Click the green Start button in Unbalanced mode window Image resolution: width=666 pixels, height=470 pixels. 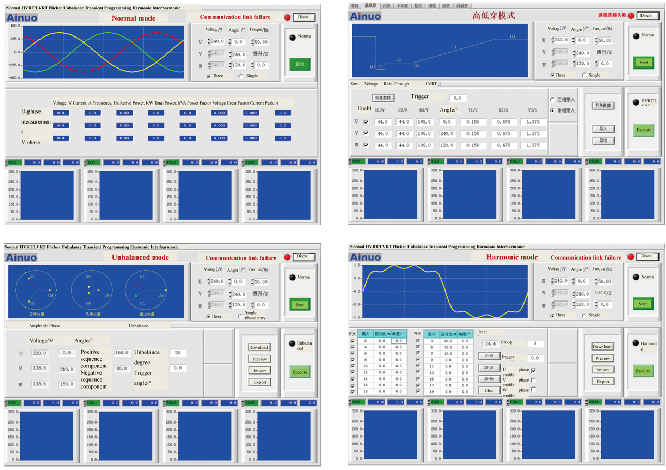pyautogui.click(x=300, y=304)
